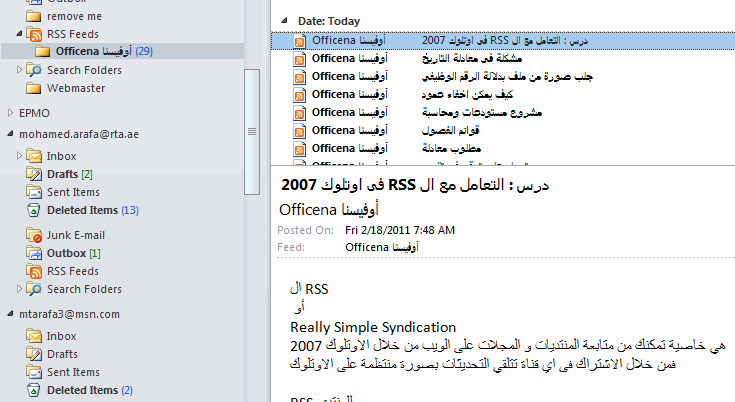Click 'Really Simple Syndication' text in message body

[373, 327]
